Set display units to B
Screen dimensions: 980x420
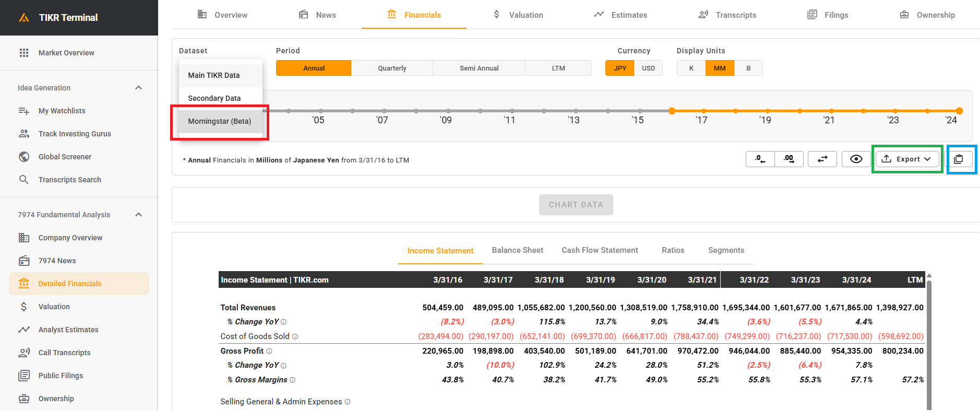(748, 68)
